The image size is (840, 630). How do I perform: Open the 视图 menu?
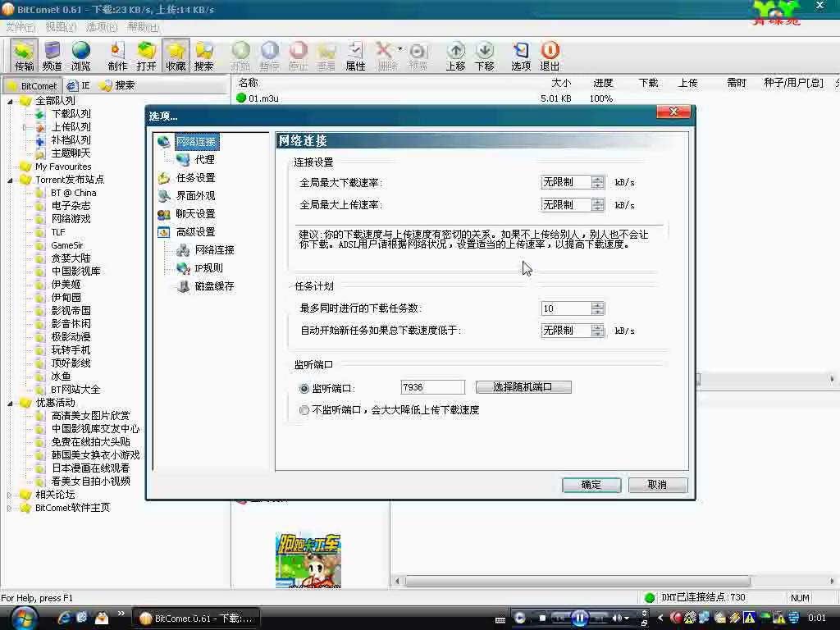point(61,27)
